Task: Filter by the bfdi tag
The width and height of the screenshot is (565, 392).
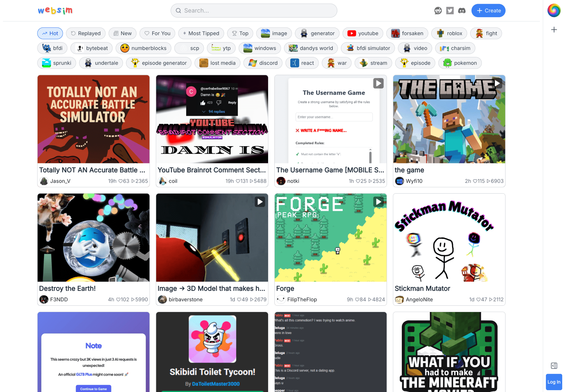Action: (52, 48)
